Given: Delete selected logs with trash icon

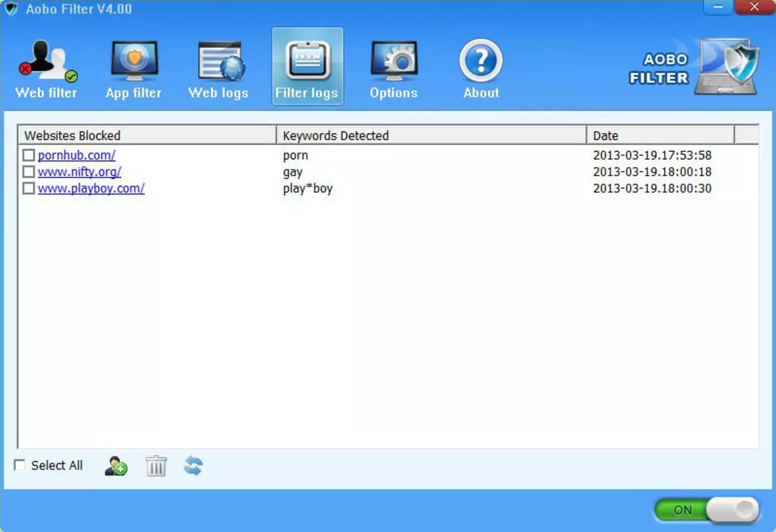Looking at the screenshot, I should (156, 465).
